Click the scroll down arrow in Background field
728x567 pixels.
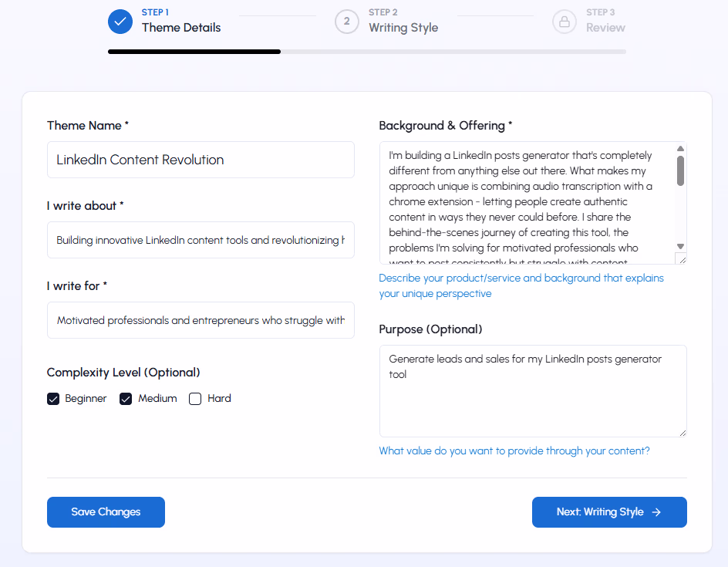tap(680, 246)
